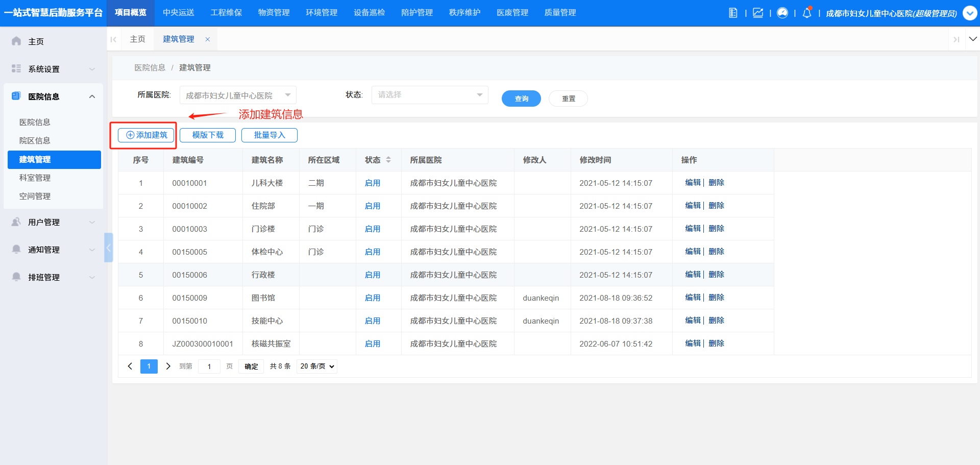
Task: Open 中央运送 top menu
Action: (179, 13)
